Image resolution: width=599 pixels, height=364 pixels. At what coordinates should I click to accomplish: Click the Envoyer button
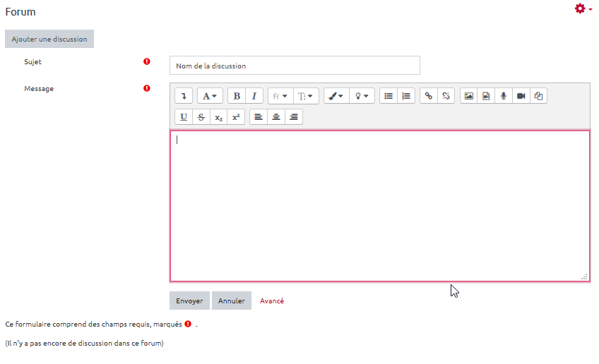tap(189, 301)
